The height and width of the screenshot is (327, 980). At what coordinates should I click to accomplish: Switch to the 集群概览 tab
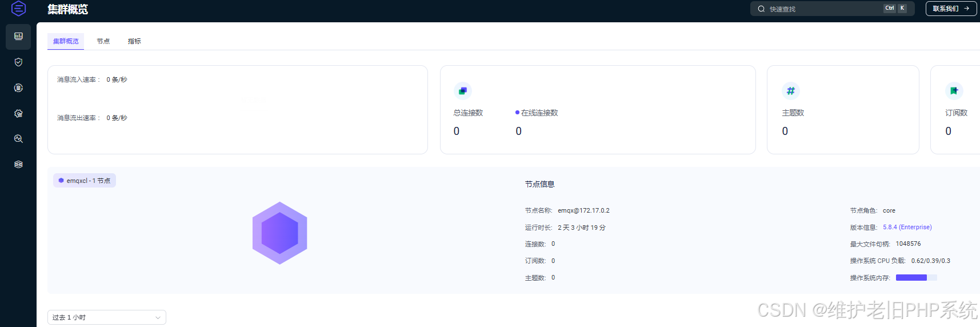66,41
